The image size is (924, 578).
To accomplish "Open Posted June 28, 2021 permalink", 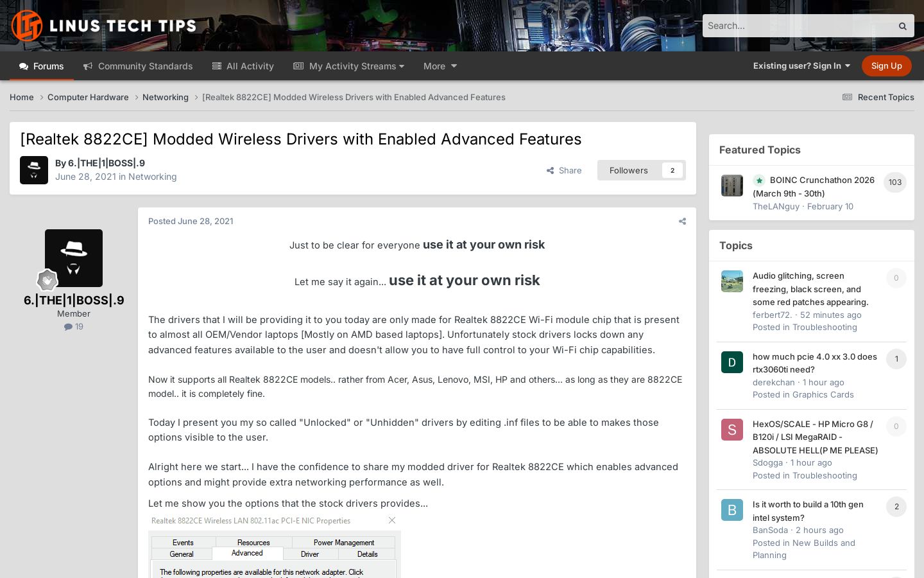I will click(x=191, y=221).
